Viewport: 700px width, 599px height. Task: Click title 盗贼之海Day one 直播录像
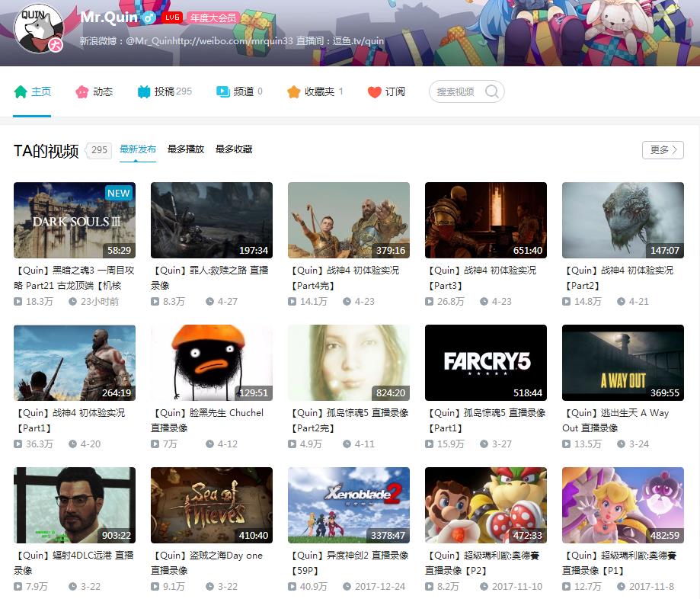click(206, 563)
